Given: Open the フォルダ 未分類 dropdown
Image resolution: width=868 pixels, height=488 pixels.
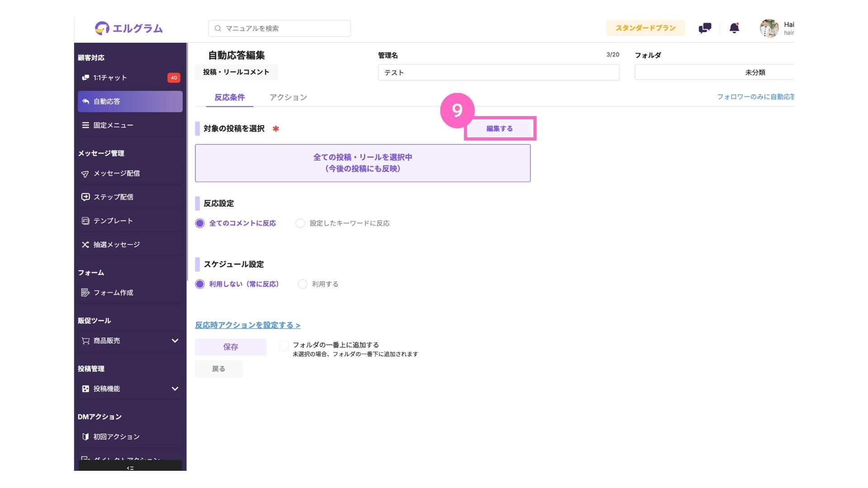Looking at the screenshot, I should 714,72.
